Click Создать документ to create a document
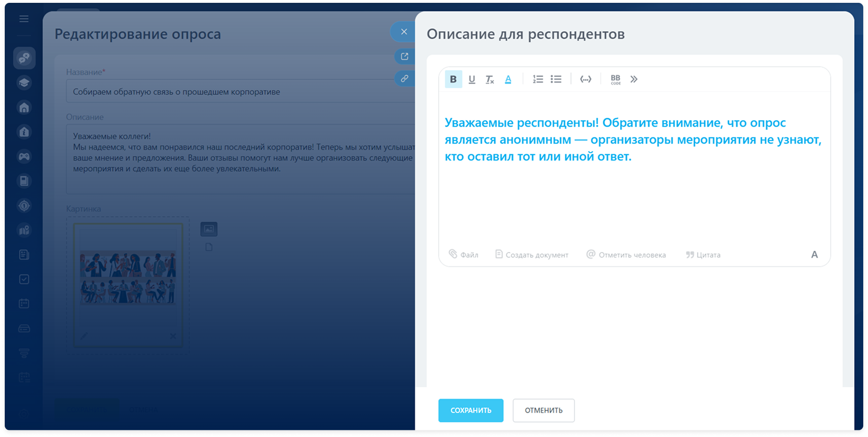Viewport: 868px width, 437px height. 531,255
